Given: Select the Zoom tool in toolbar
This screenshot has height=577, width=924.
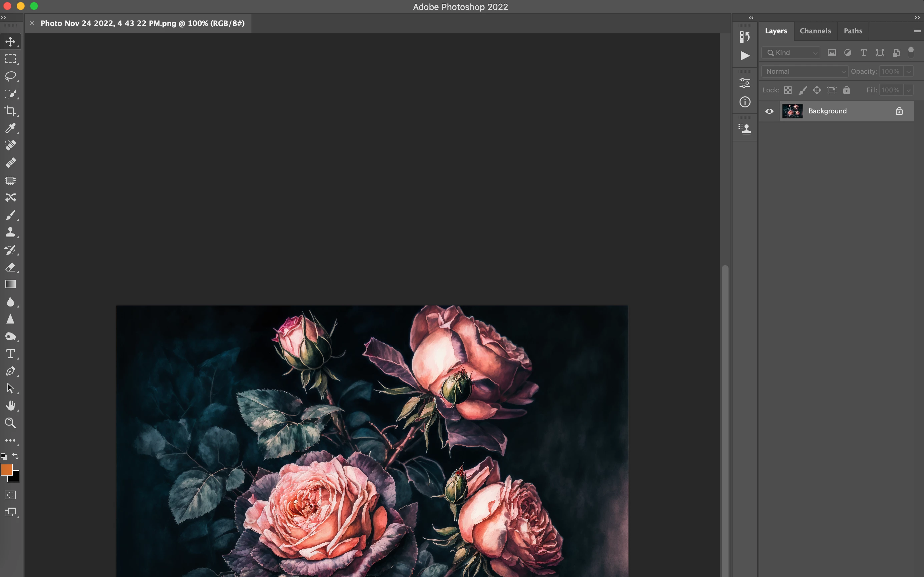Looking at the screenshot, I should [10, 423].
